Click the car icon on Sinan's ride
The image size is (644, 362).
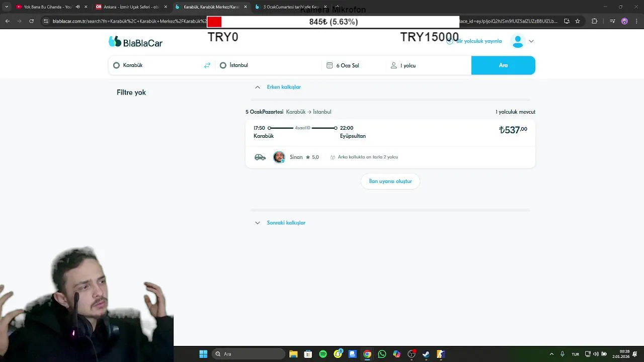[260, 157]
